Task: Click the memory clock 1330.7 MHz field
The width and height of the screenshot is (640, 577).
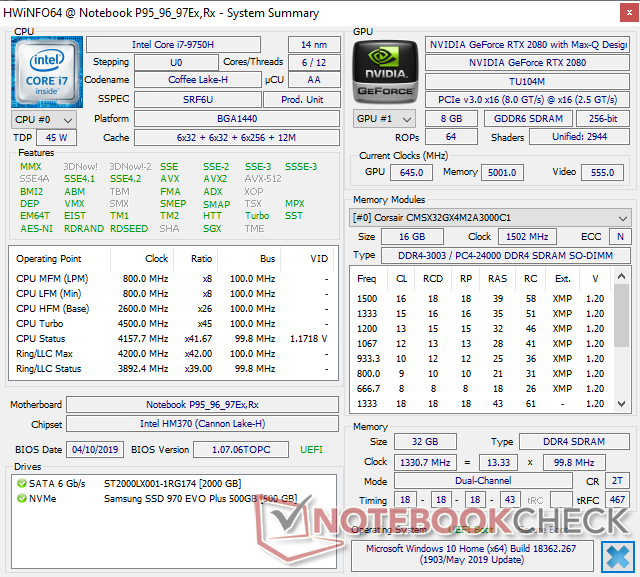Action: pyautogui.click(x=425, y=462)
